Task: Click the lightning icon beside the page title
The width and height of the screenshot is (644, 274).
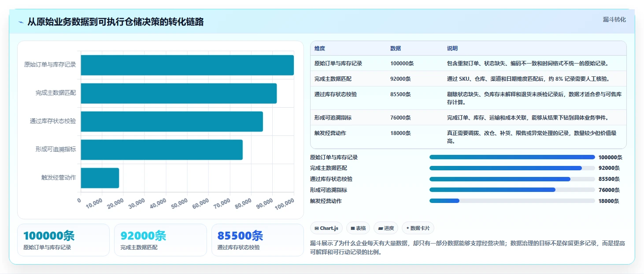Action: (21, 22)
